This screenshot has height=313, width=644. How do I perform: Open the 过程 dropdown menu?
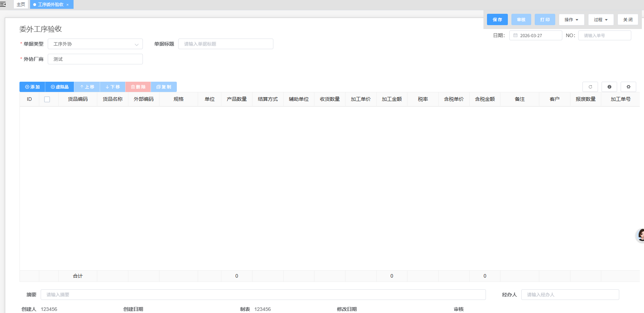coord(601,20)
